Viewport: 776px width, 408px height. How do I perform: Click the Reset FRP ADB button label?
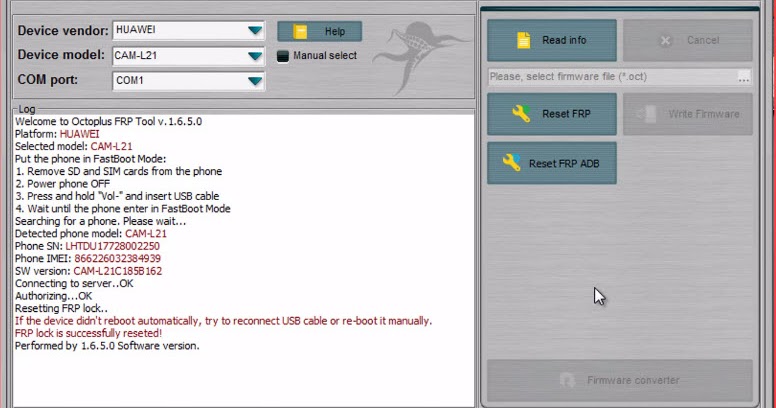564,163
